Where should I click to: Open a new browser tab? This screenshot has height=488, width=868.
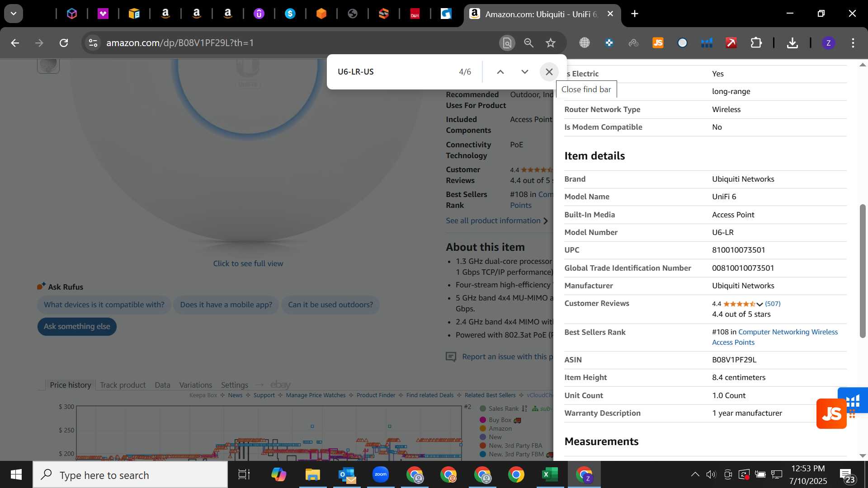[x=635, y=14]
